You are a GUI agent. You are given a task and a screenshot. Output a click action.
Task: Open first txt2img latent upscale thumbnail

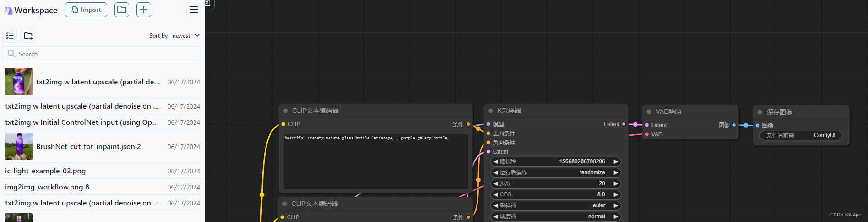tap(19, 82)
